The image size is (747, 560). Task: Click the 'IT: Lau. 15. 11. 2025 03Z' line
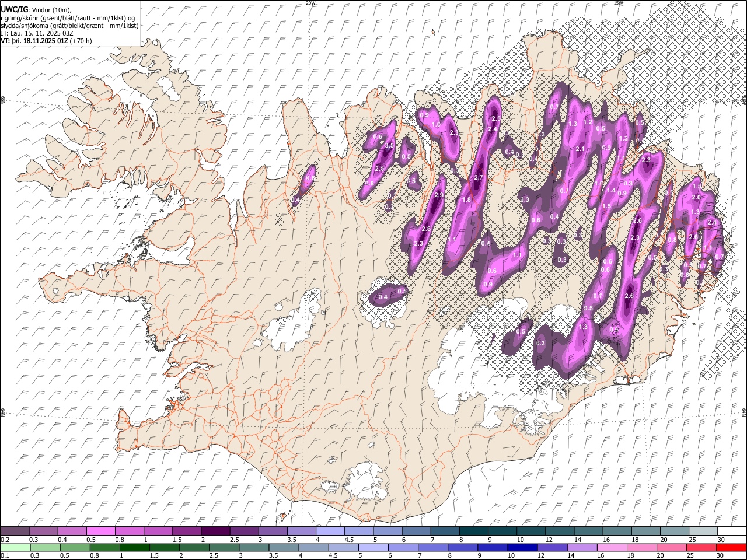point(37,33)
